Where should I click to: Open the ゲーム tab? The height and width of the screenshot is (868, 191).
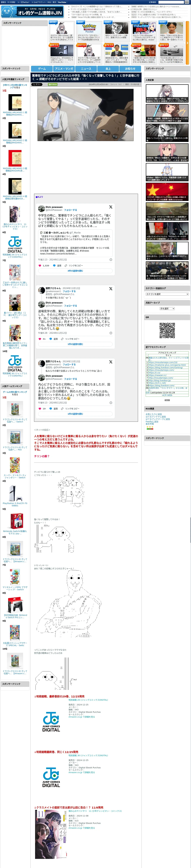click(x=42, y=69)
